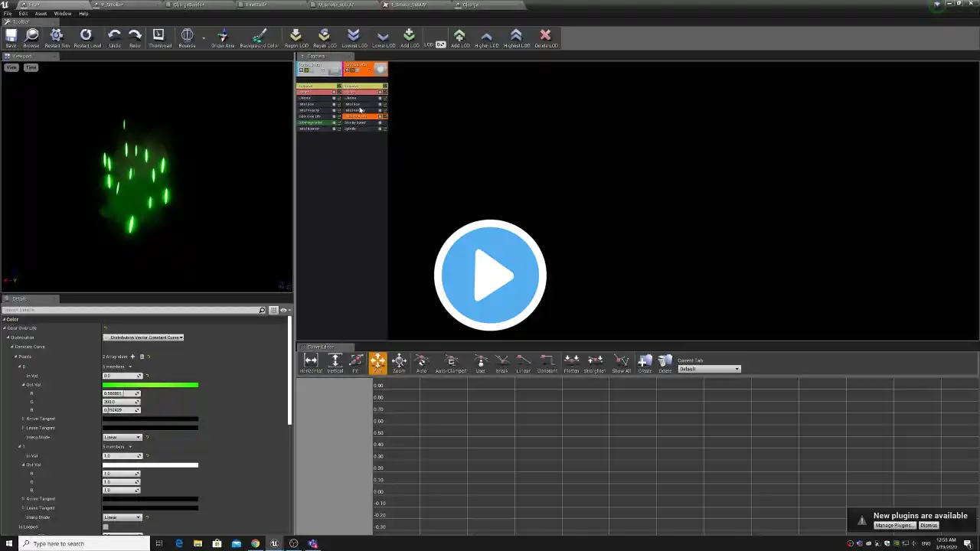Click the Search Details input field
The height and width of the screenshot is (551, 980).
(x=130, y=310)
